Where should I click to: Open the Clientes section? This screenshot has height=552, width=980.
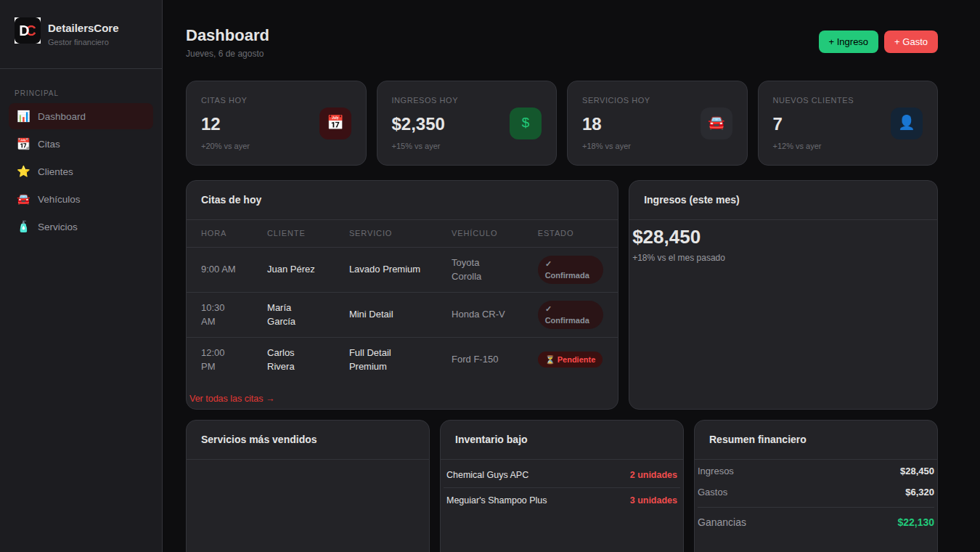pos(81,171)
